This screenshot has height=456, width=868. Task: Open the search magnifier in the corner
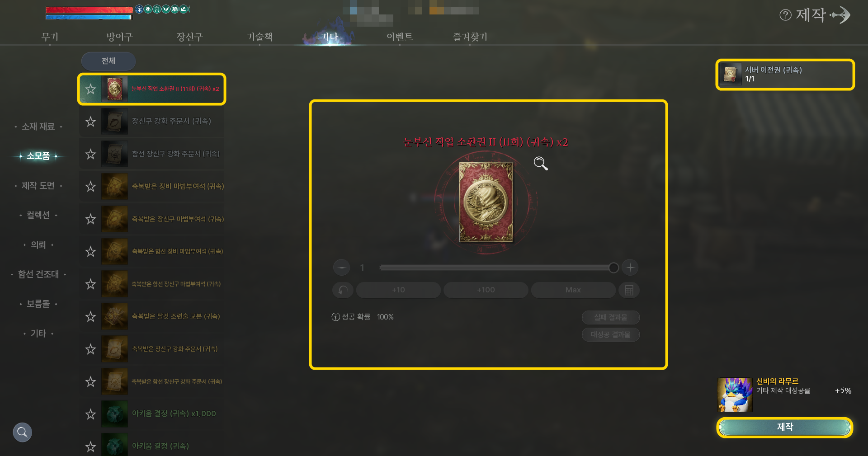coord(22,432)
